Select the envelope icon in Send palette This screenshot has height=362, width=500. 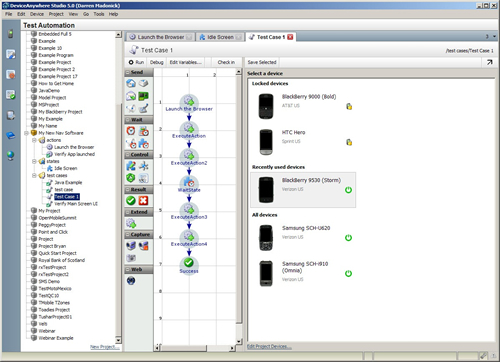(131, 96)
